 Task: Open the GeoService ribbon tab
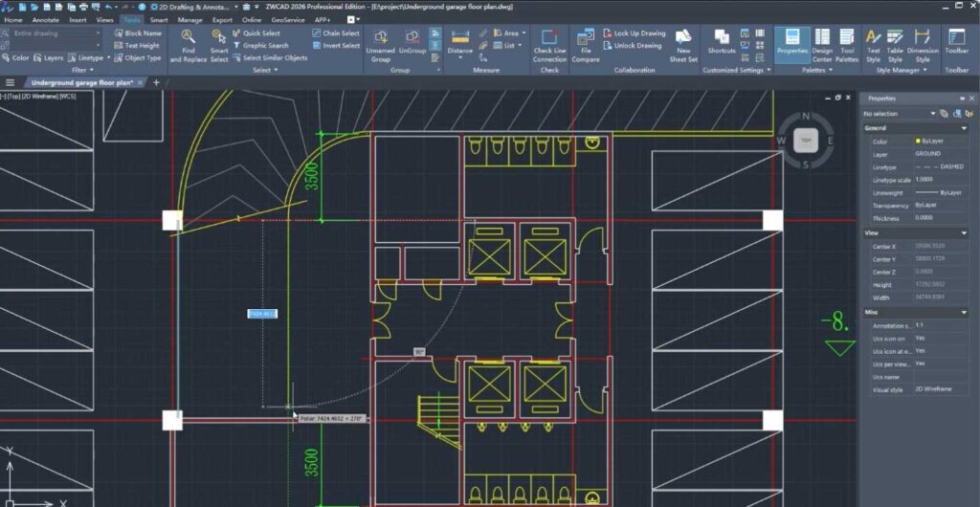coord(287,19)
